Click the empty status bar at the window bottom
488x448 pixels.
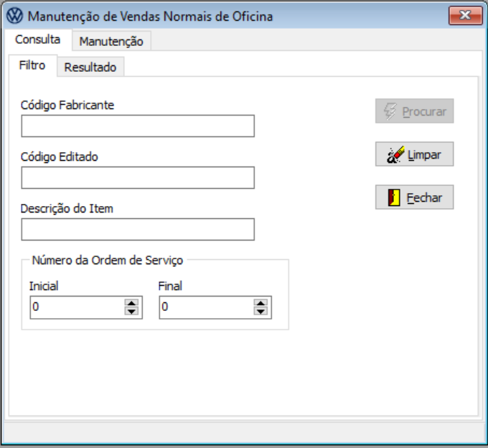[x=243, y=431]
